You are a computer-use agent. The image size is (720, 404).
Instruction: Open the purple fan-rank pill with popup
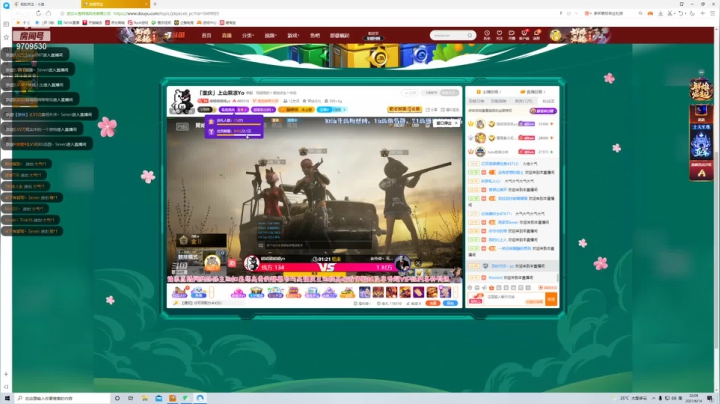pos(234,110)
